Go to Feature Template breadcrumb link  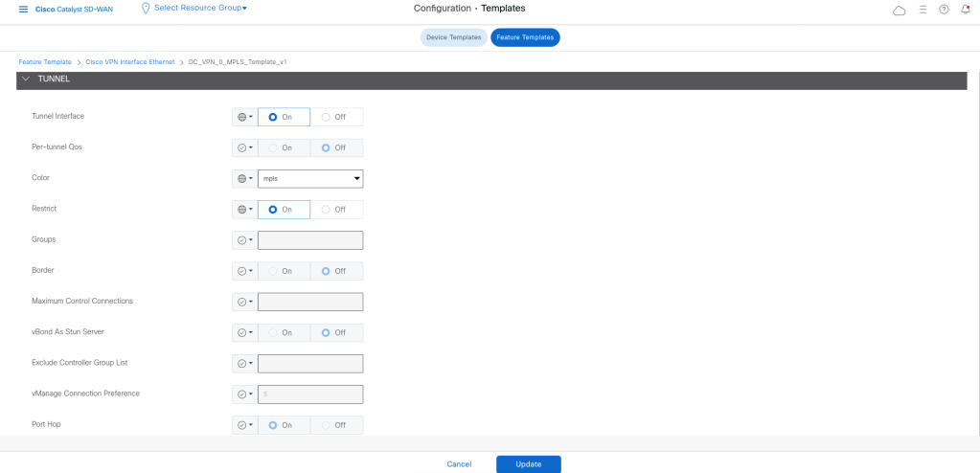pos(45,62)
